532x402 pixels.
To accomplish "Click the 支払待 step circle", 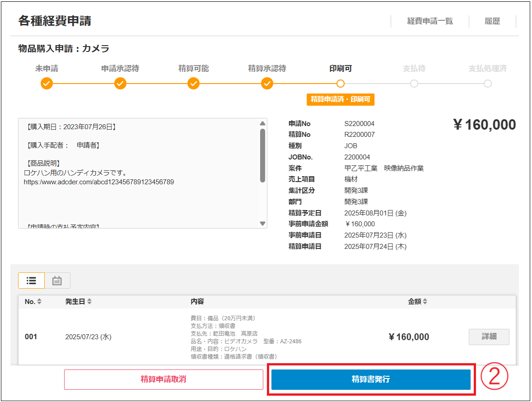I will pyautogui.click(x=414, y=84).
